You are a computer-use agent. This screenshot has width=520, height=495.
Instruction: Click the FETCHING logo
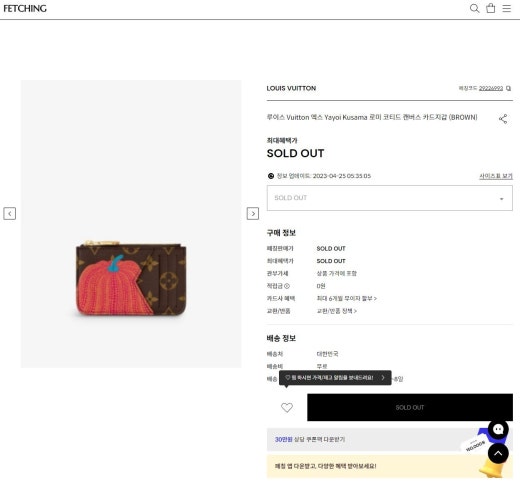click(25, 8)
